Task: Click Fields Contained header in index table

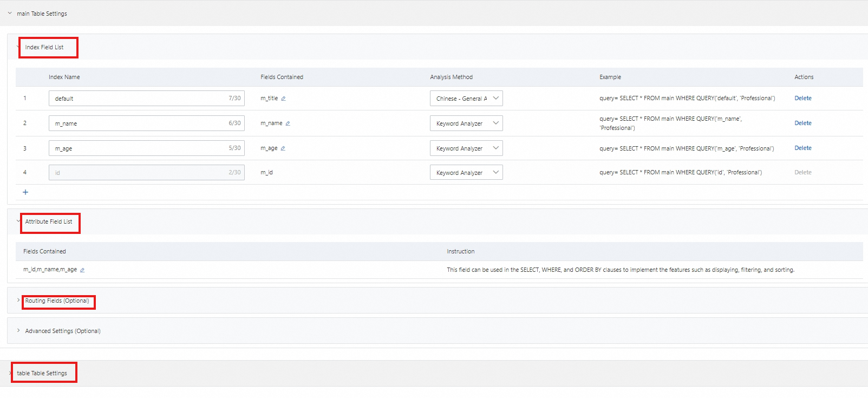Action: [x=282, y=77]
